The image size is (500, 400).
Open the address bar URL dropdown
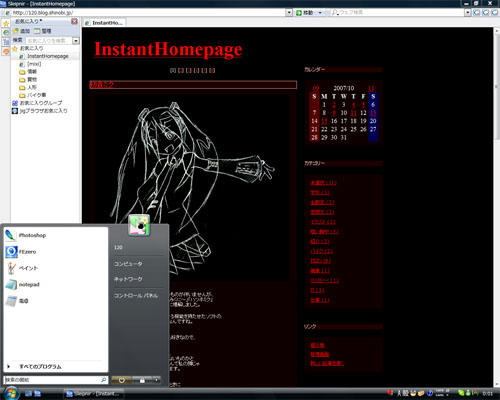coord(289,13)
